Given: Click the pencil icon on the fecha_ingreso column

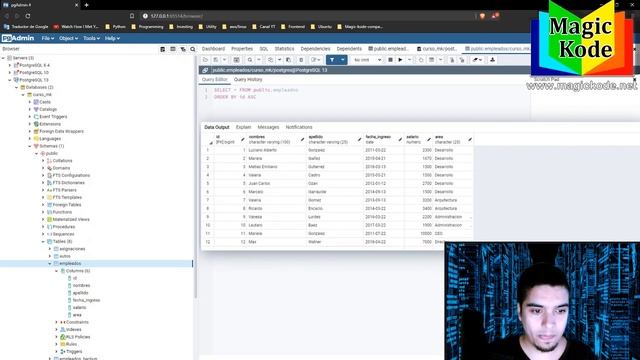Looking at the screenshot, I should pyautogui.click(x=400, y=140).
